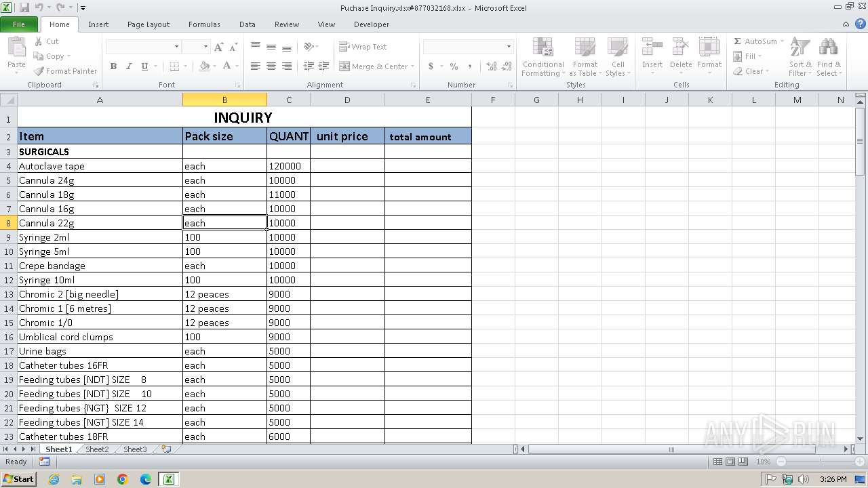Apply Percent Style icon
Screen dimensions: 868x488
[x=454, y=66]
